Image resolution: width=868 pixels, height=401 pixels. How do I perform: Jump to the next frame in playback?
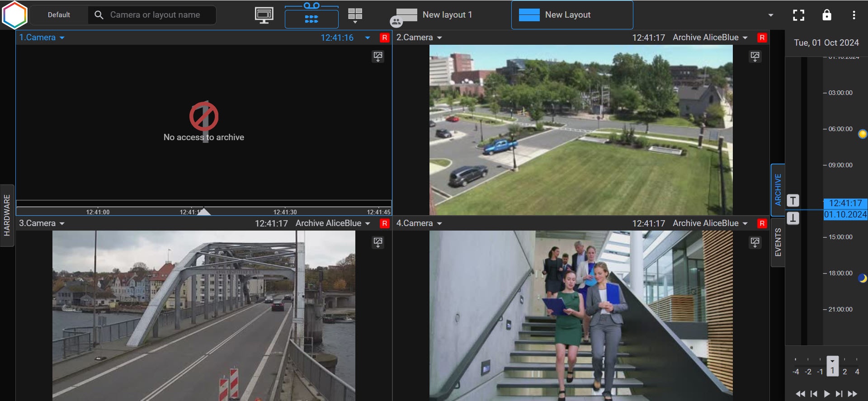pos(839,394)
